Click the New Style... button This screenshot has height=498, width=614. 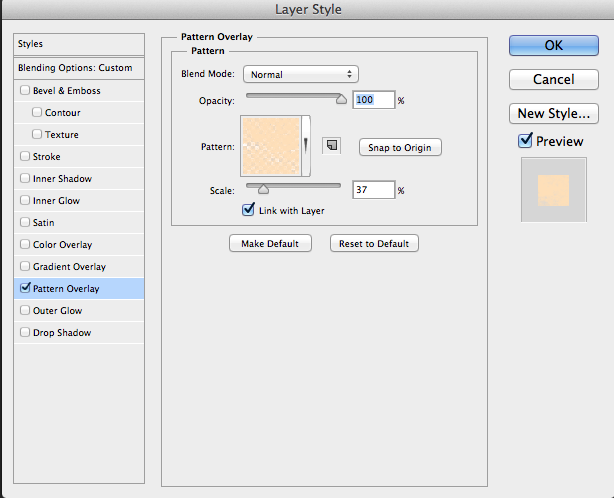pyautogui.click(x=554, y=114)
